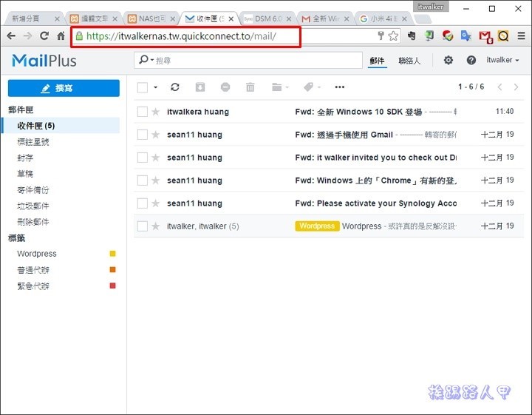532x415 pixels.
Task: Expand the move-to-folder dropdown
Action: point(280,87)
